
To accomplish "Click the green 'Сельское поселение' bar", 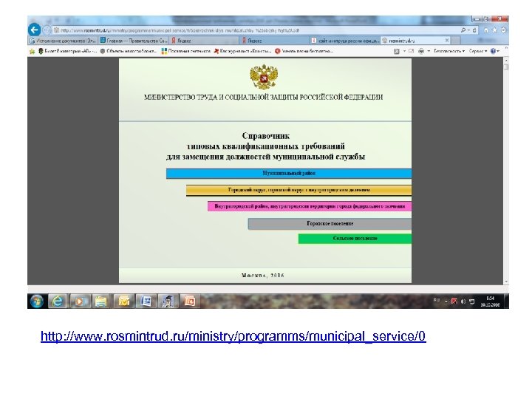I will (355, 239).
